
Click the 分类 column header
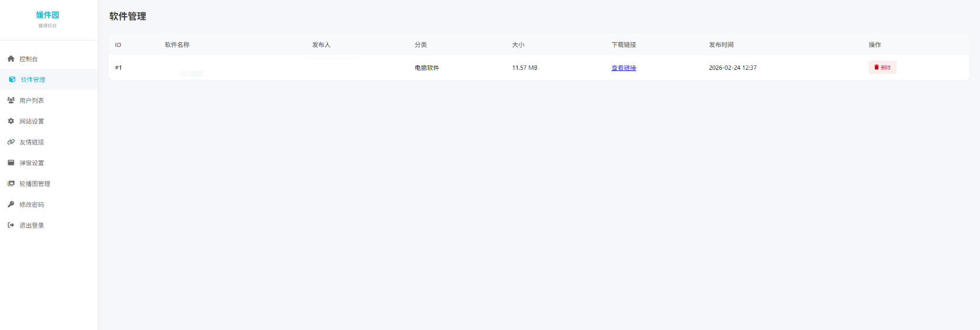pos(420,45)
